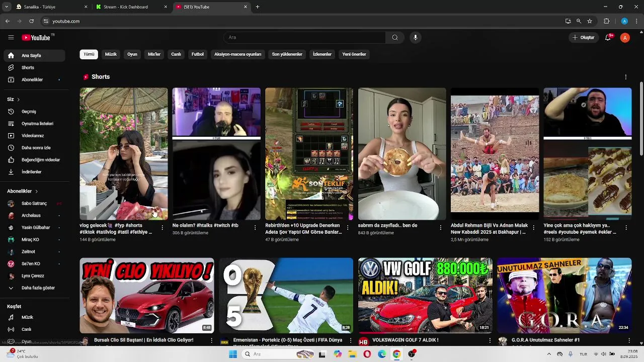644x362 pixels.
Task: Play 'sabrım da zayıfladı' short thumbnail
Action: (402, 154)
